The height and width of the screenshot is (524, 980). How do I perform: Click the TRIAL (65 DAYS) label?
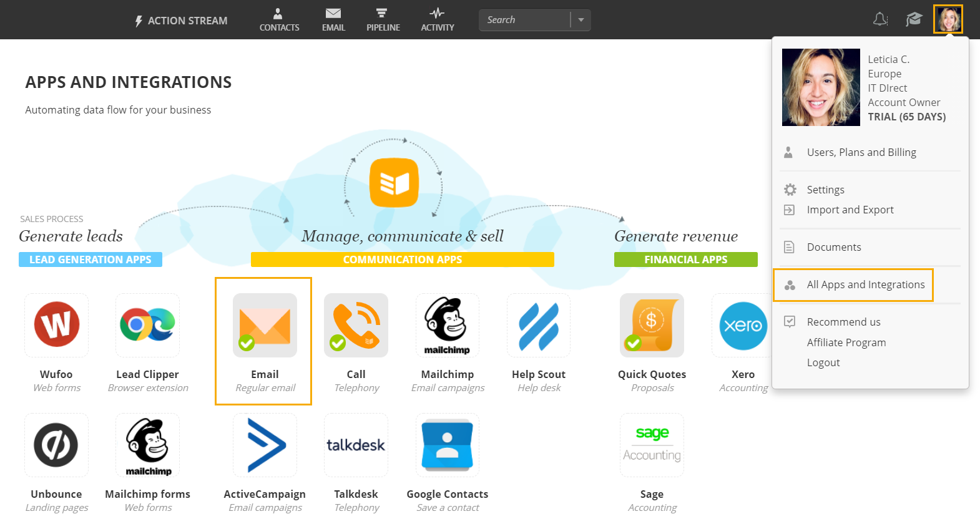(907, 117)
